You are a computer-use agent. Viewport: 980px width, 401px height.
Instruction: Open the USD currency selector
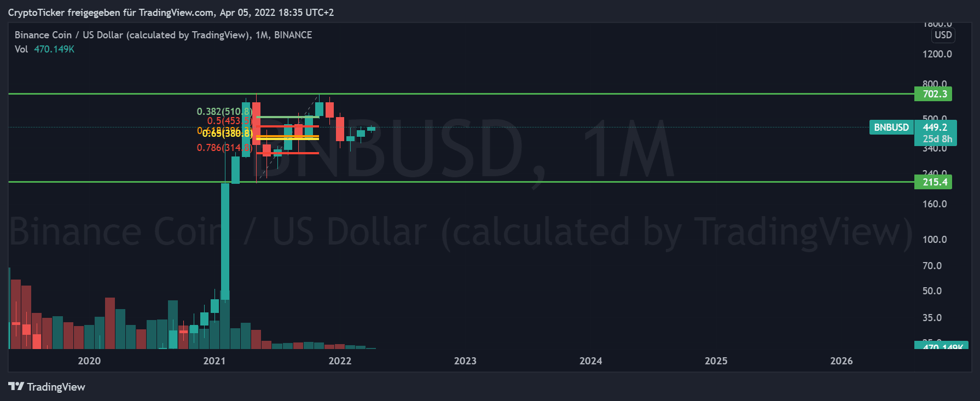click(x=943, y=35)
